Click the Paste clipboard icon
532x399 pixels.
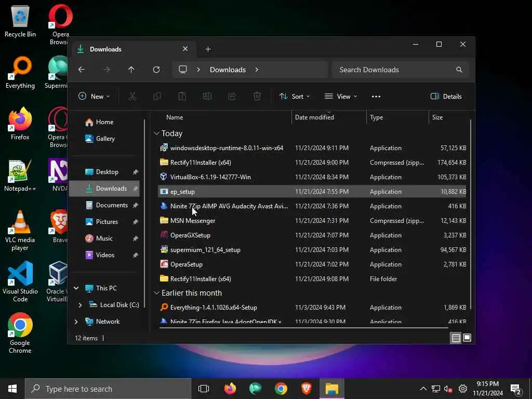click(x=182, y=96)
